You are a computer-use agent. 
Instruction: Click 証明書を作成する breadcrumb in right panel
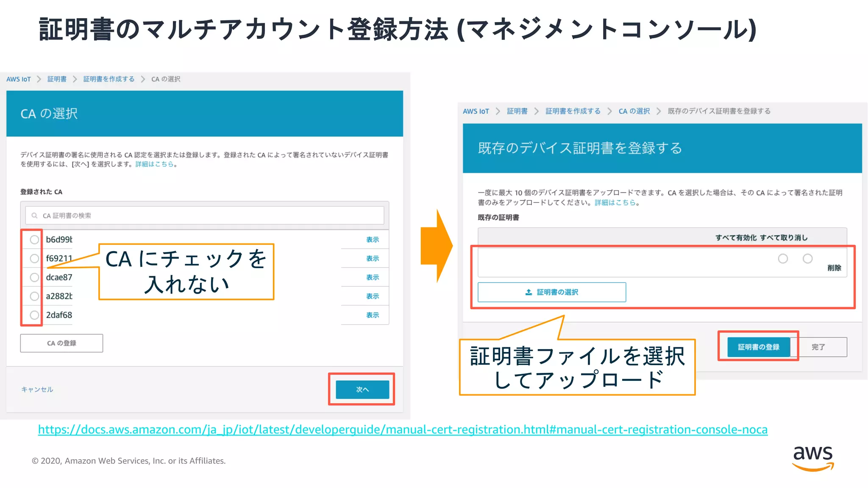(x=573, y=111)
